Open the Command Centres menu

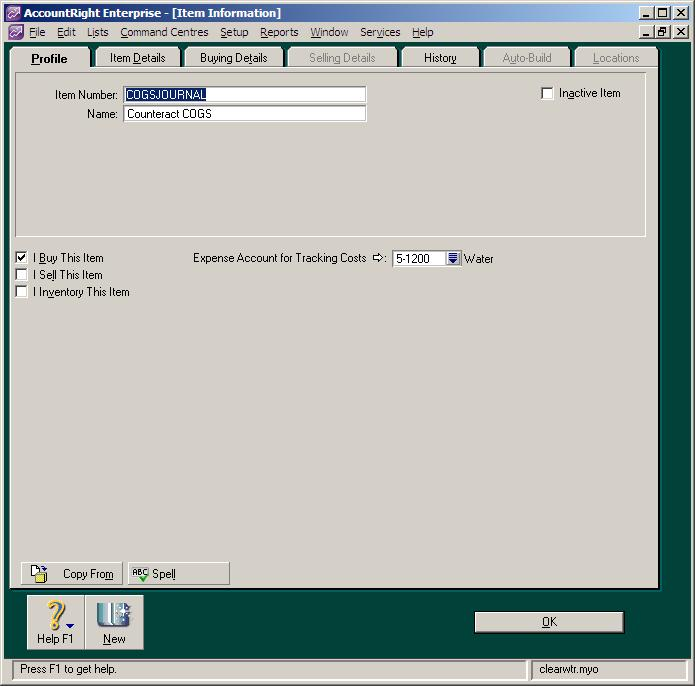164,32
